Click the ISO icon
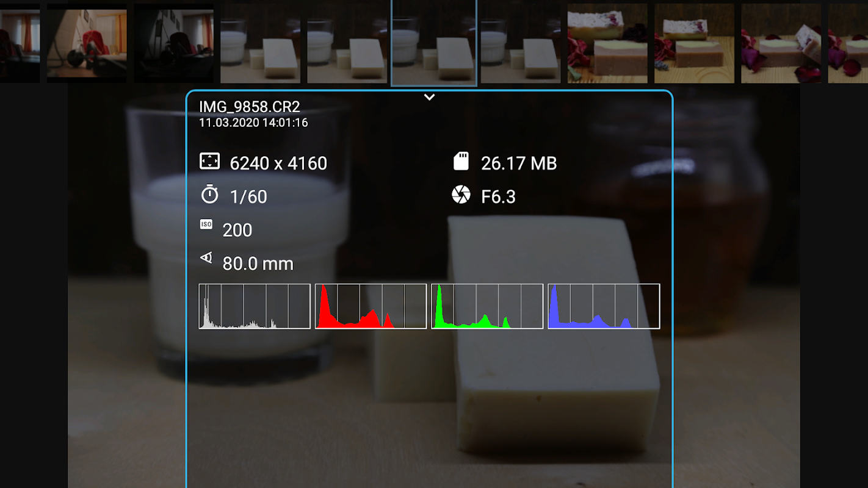Image resolution: width=868 pixels, height=488 pixels. coord(206,224)
